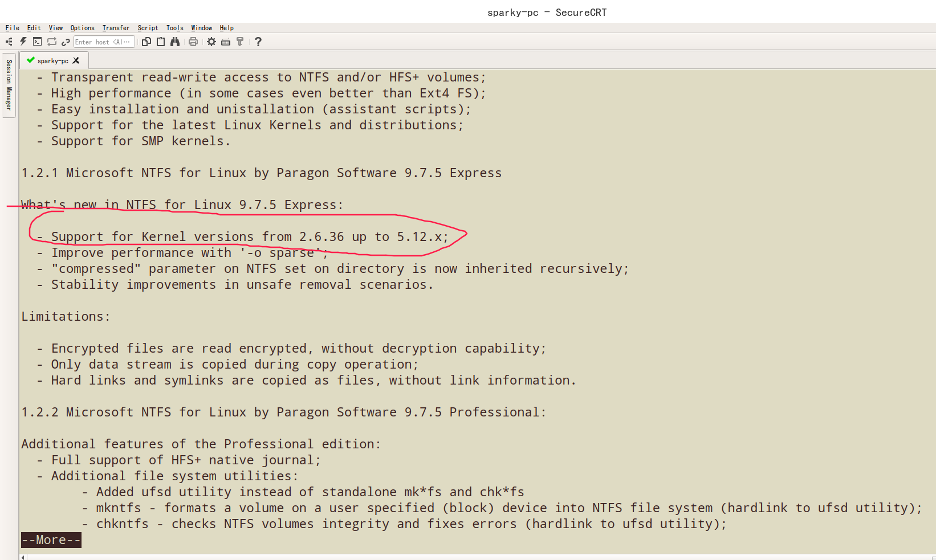
Task: Open the Tools menu
Action: pyautogui.click(x=175, y=28)
